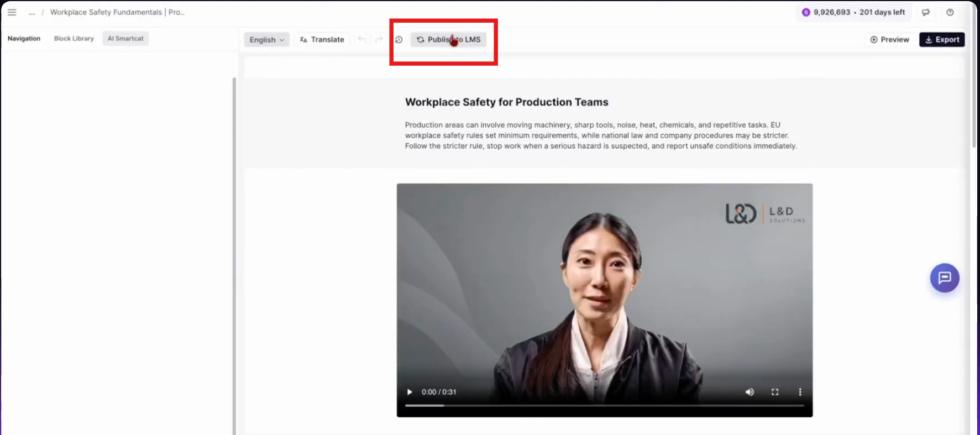Enter video fullscreen mode

pos(775,392)
